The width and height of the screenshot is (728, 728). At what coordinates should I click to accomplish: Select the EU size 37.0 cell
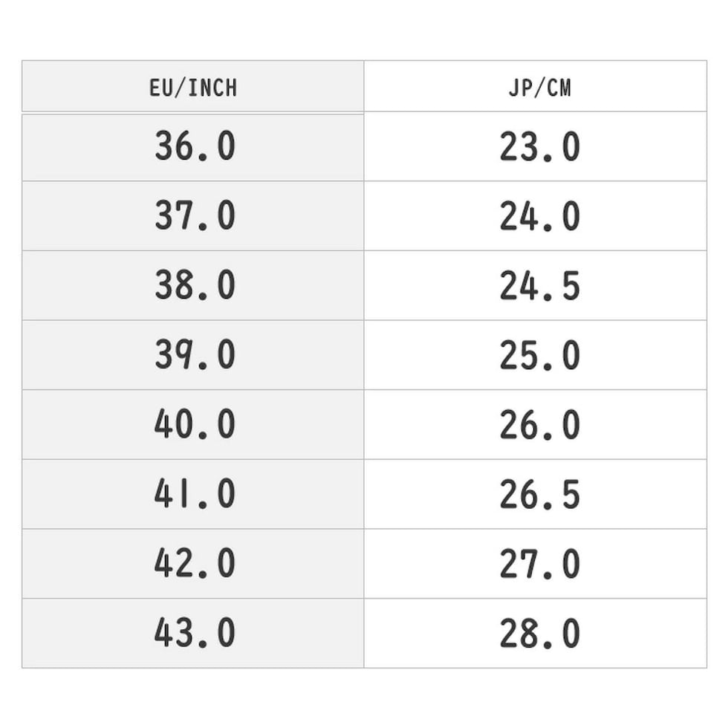(195, 216)
